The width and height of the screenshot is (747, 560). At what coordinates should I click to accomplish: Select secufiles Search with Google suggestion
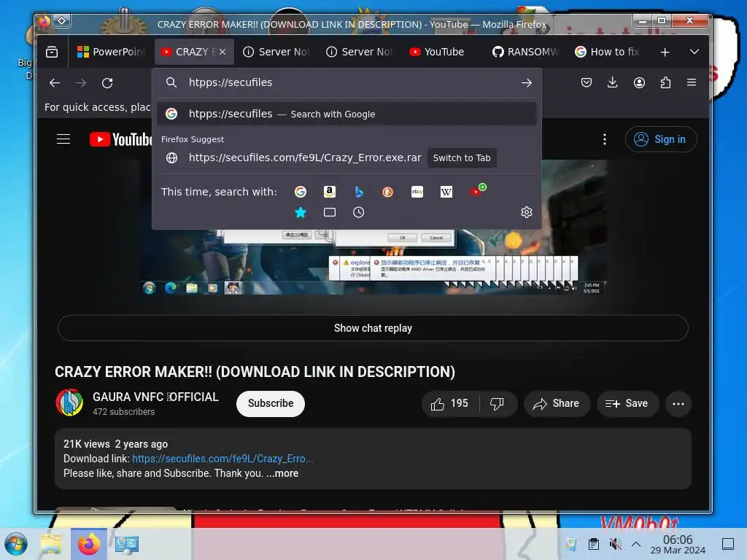click(347, 114)
